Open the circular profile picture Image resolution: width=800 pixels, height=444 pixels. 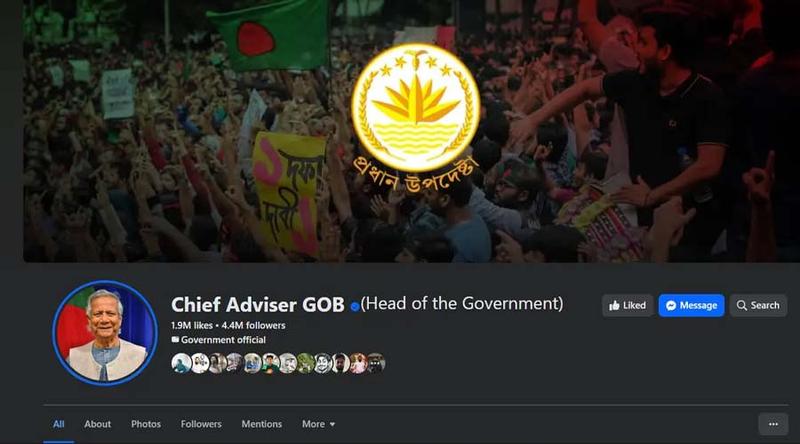tap(105, 333)
